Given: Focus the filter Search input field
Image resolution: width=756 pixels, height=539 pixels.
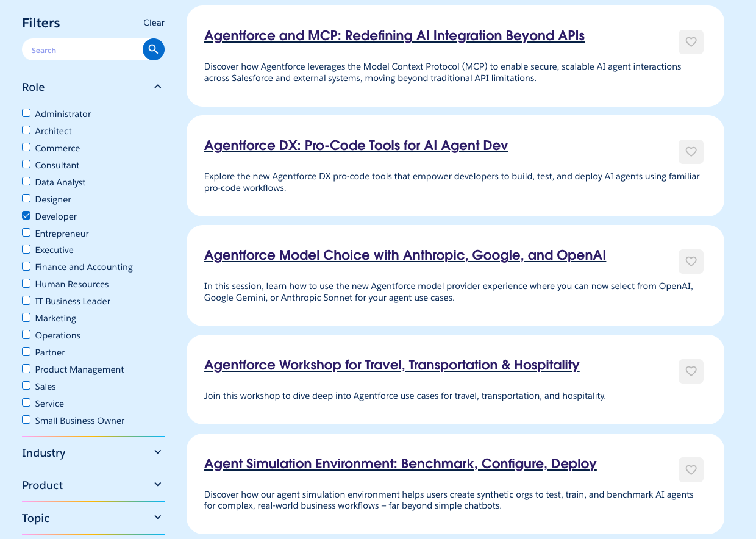Looking at the screenshot, I should 84,50.
